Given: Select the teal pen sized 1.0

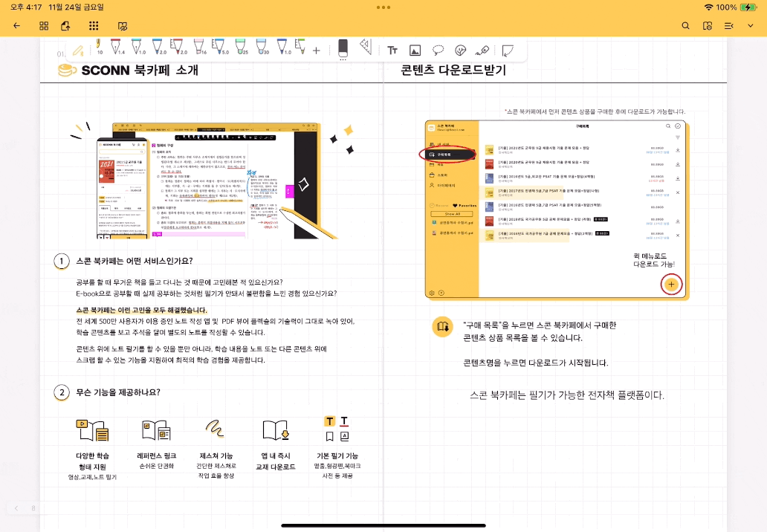Looking at the screenshot, I should (x=137, y=47).
